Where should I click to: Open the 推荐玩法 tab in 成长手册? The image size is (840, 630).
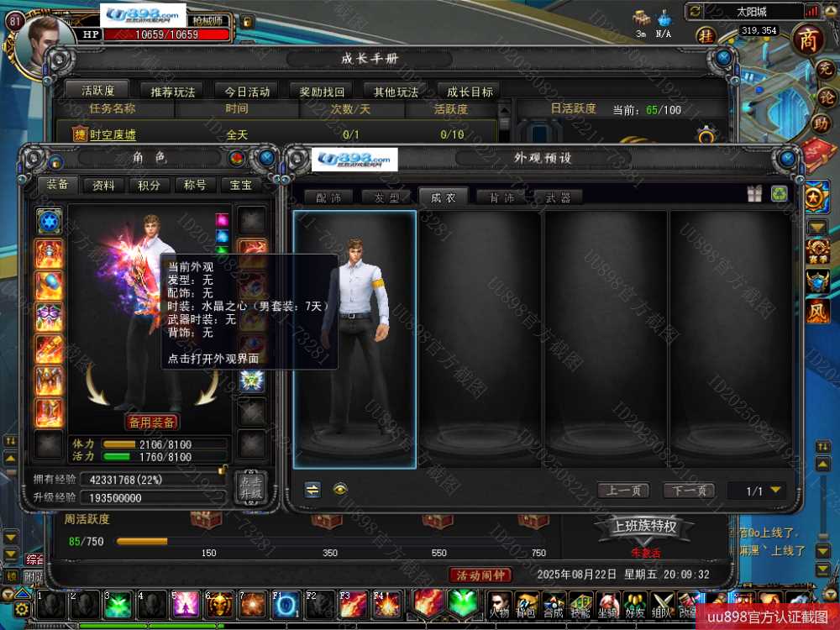(173, 92)
